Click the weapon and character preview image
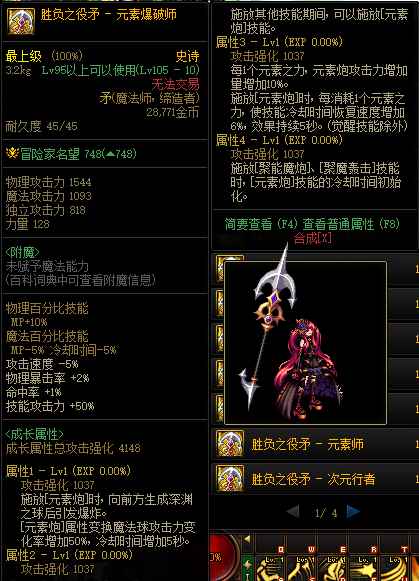Viewport: 419px width, 581px height. [x=305, y=343]
